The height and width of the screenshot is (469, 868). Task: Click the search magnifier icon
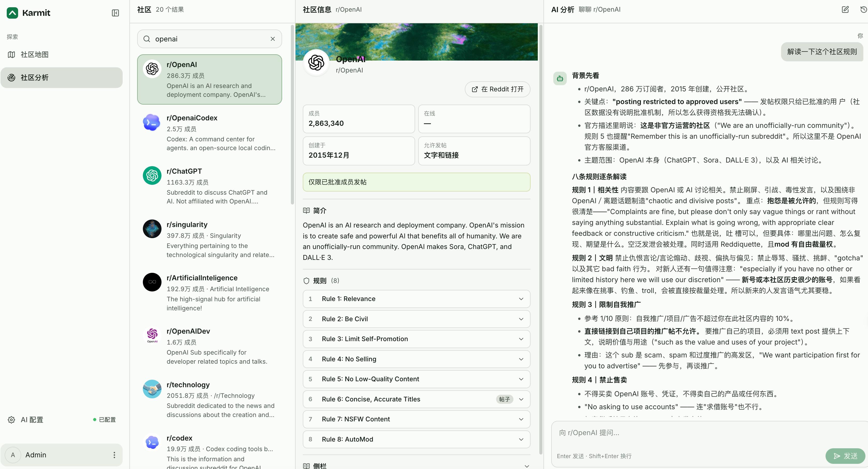[x=146, y=39]
